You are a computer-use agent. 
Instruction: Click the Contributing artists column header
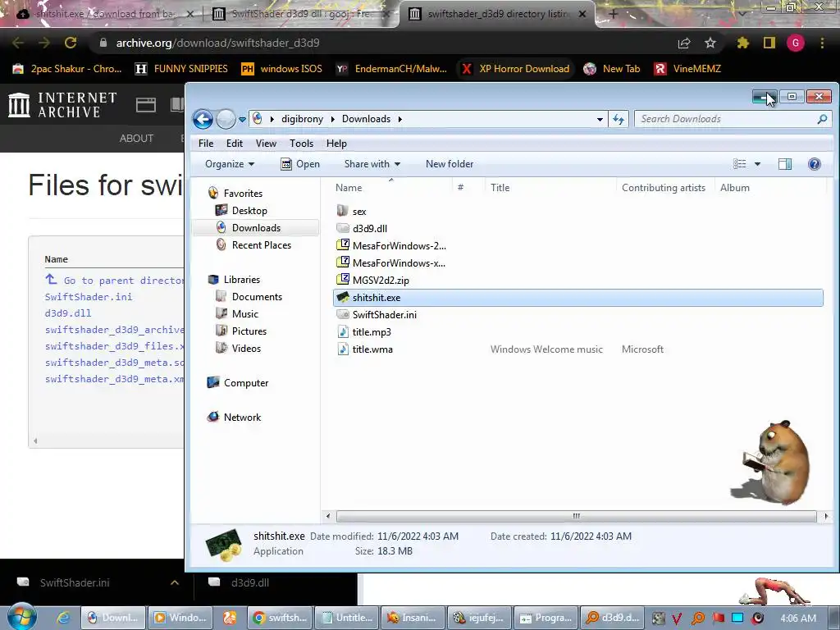[x=663, y=188]
